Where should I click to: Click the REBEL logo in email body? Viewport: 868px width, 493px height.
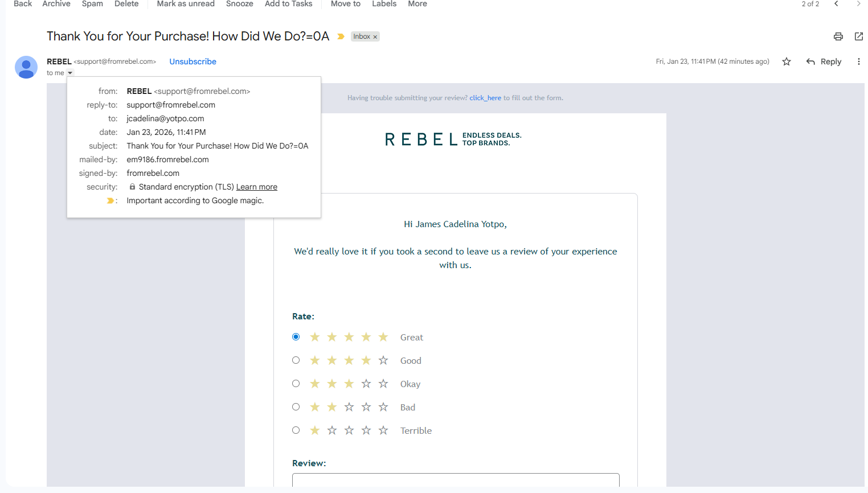(453, 139)
